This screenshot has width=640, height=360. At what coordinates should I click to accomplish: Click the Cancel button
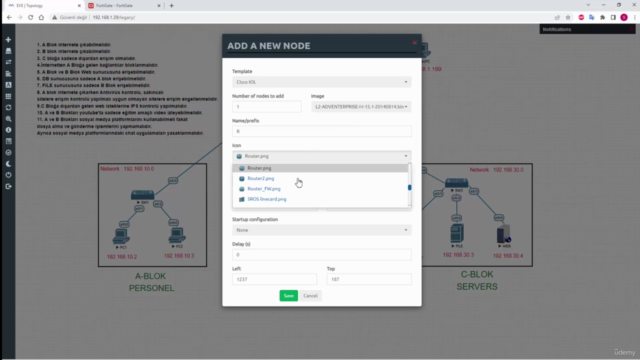click(x=310, y=296)
